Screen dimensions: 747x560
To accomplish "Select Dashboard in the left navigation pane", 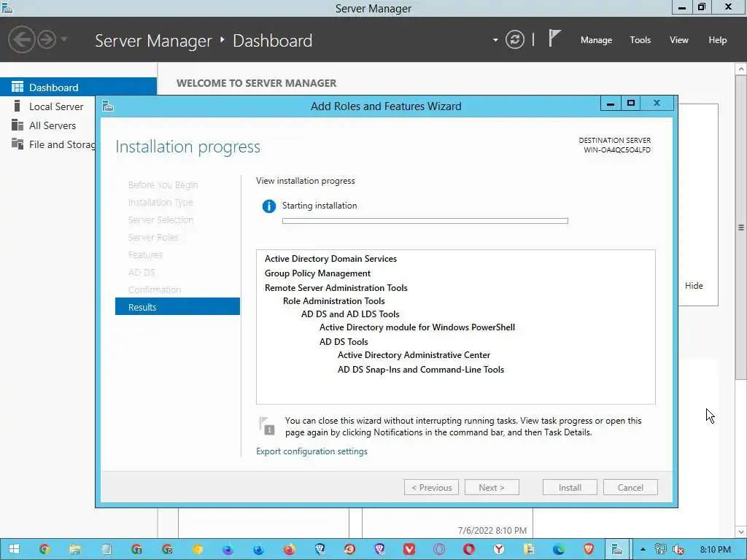I will pos(78,87).
